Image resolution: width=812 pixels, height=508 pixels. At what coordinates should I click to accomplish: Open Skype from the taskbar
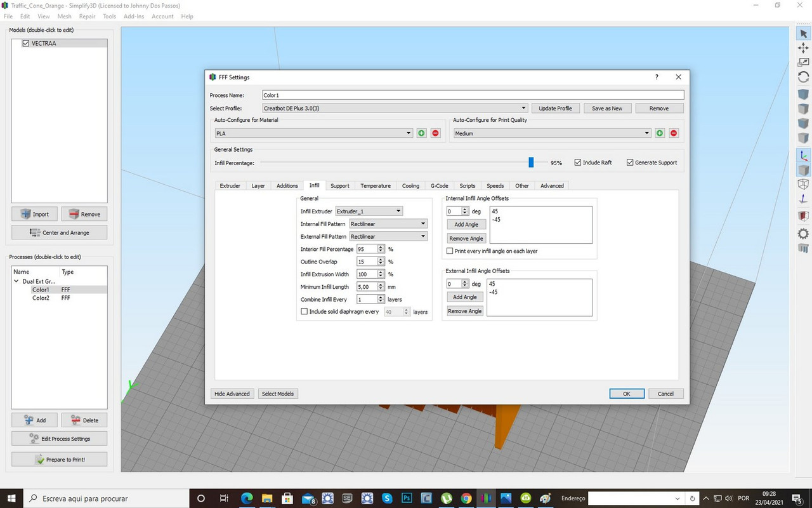tap(387, 498)
